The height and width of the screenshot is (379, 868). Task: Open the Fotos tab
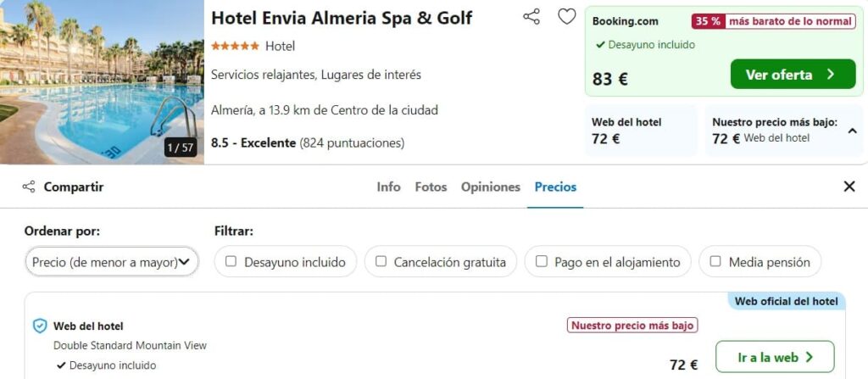tap(431, 187)
